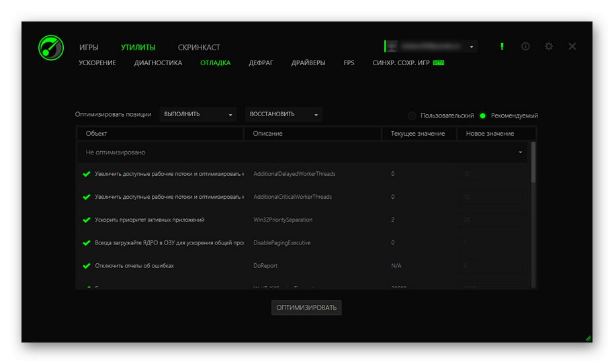Open the ВОССТАНОВИТЬ dropdown
This screenshot has height=364, width=614.
pos(283,114)
